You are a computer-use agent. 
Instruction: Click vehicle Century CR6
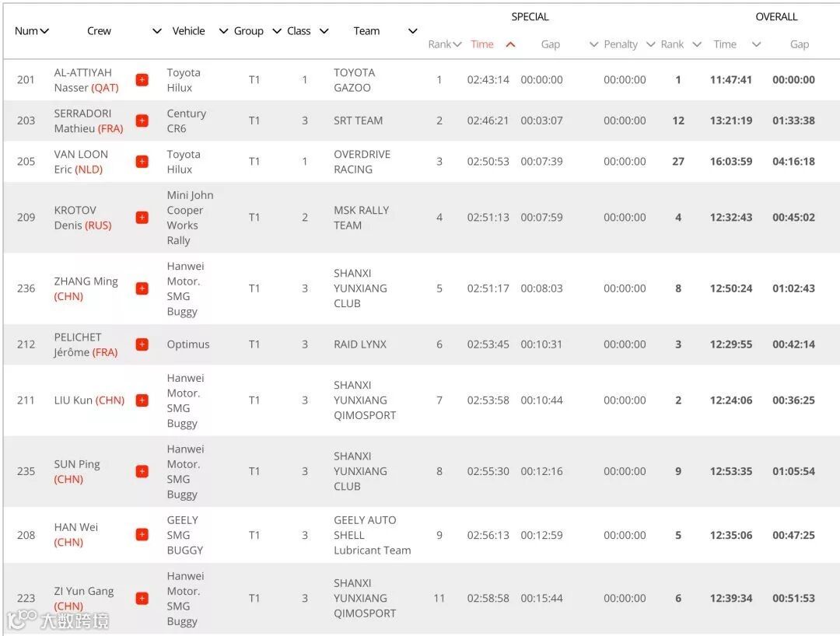[186, 121]
